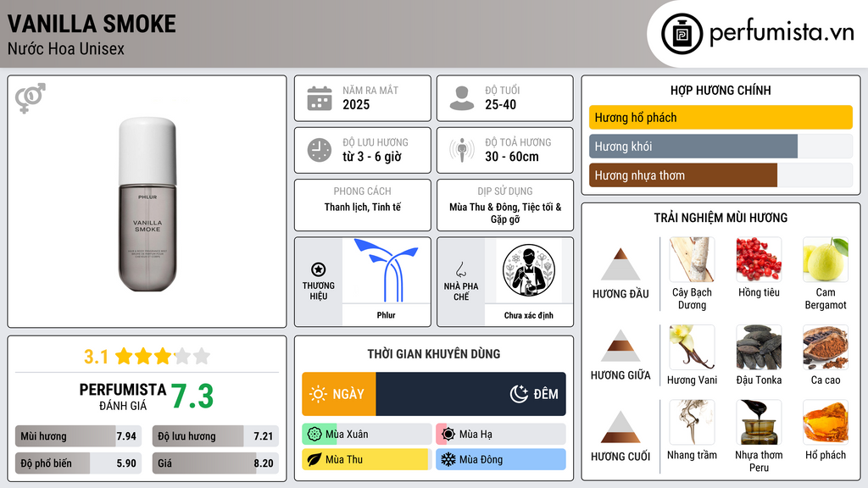Click the Mùi hương 7.94 rating bar
Image resolution: width=868 pixels, height=488 pixels.
coord(78,436)
